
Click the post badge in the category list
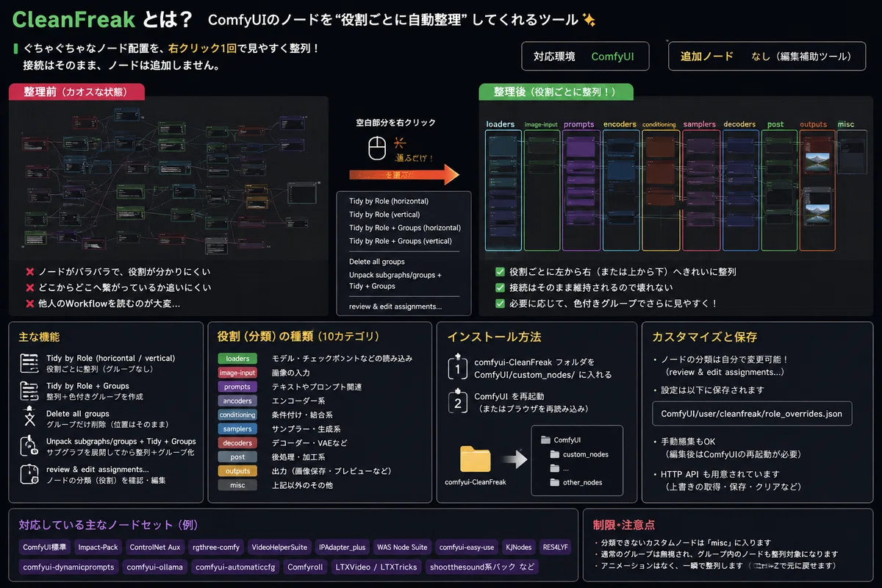point(237,456)
